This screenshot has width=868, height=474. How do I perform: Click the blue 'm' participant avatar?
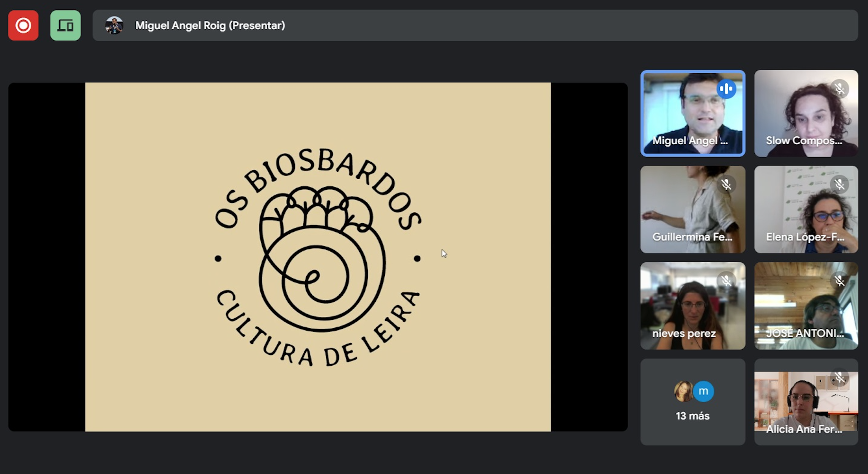(x=703, y=392)
